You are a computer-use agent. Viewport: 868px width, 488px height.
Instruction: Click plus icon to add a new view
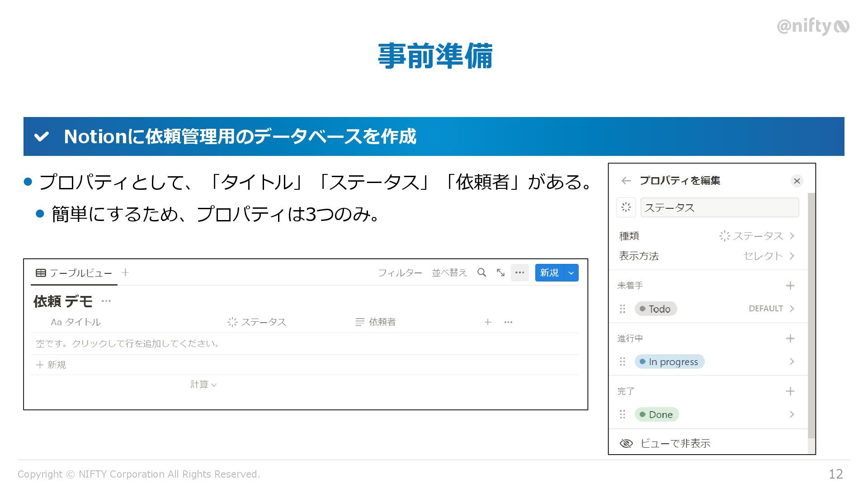(x=125, y=272)
